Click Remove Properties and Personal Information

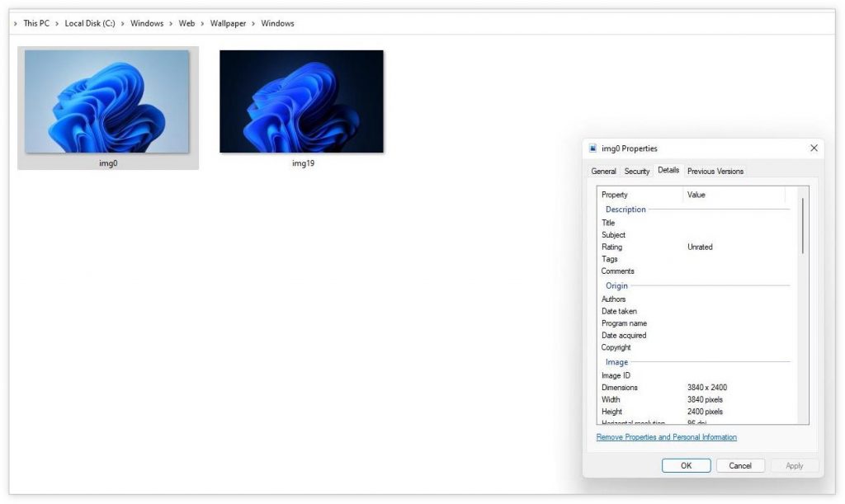tap(666, 436)
